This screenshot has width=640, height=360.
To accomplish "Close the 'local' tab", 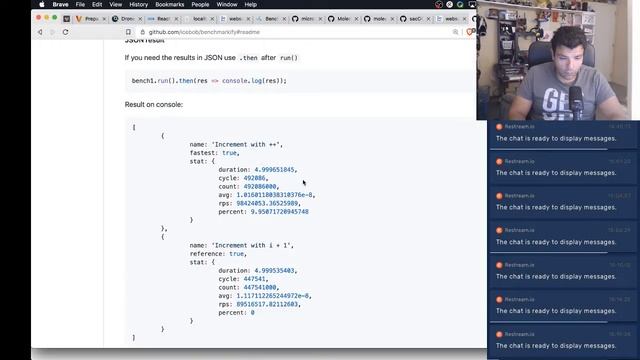I will point(212,19).
